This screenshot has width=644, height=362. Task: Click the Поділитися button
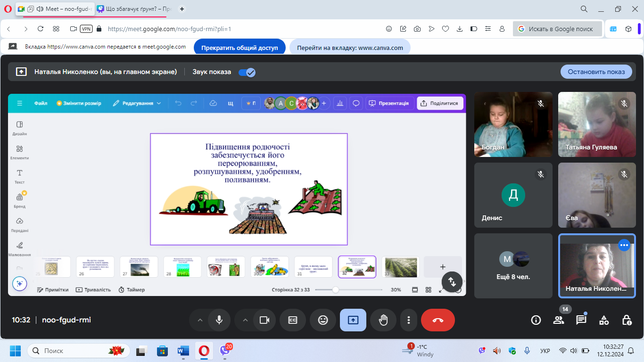tap(439, 103)
